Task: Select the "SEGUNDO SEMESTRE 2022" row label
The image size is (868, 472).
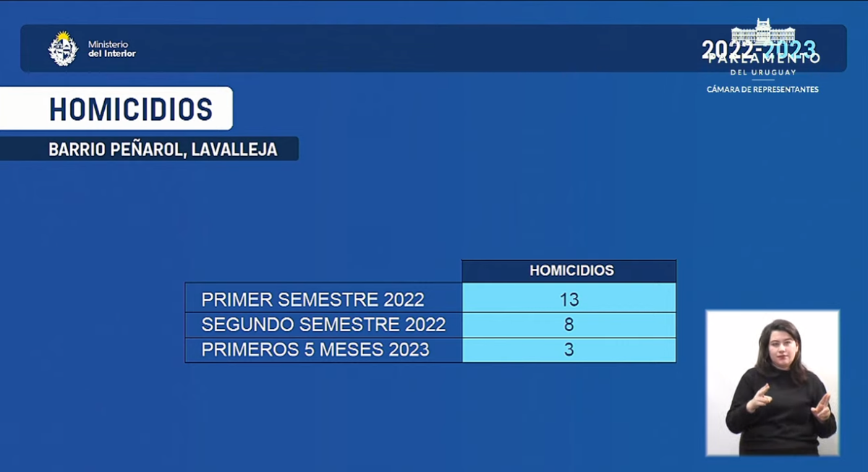Action: click(x=323, y=325)
